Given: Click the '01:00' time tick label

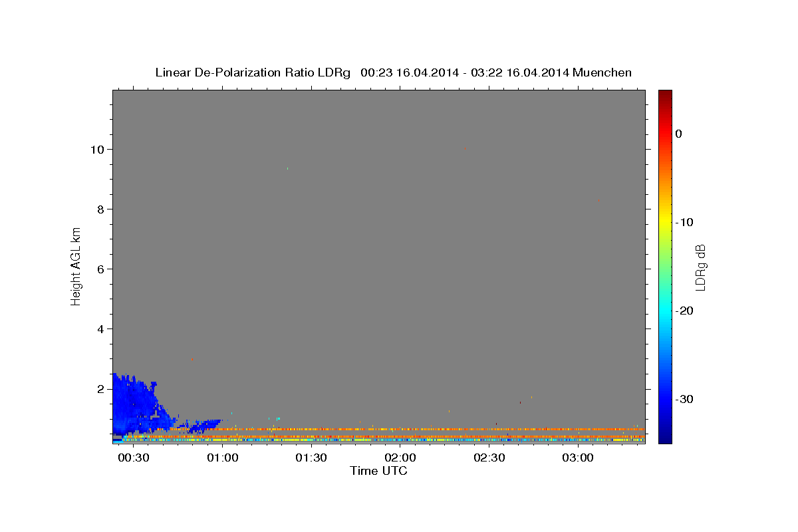Looking at the screenshot, I should point(223,458).
